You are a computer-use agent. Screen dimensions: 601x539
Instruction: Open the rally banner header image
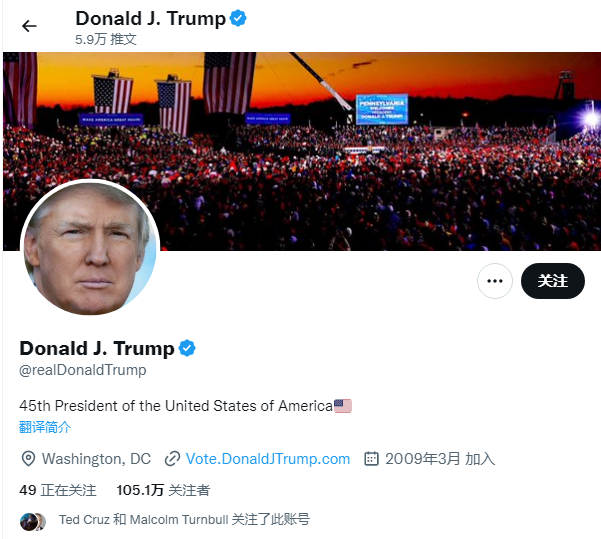(x=302, y=151)
